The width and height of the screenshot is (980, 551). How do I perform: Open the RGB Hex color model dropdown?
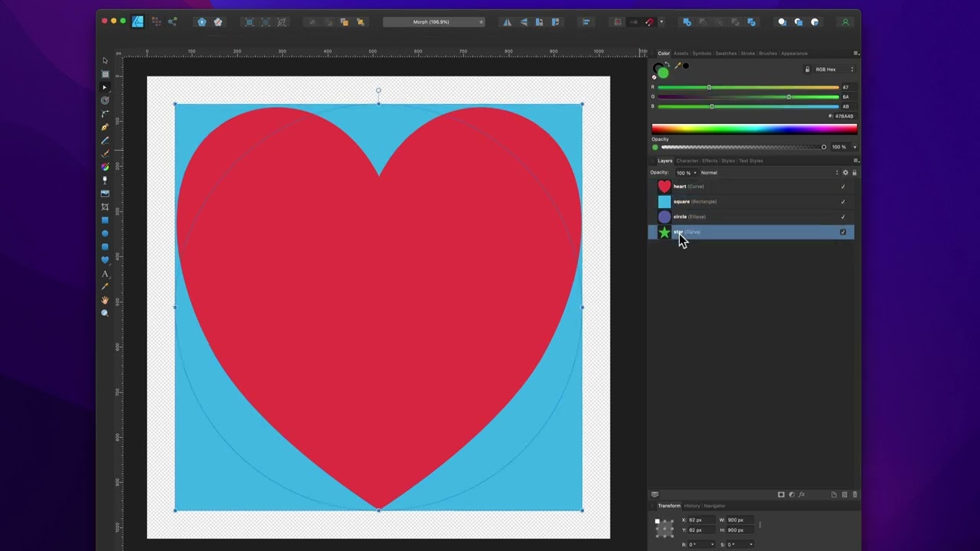833,70
